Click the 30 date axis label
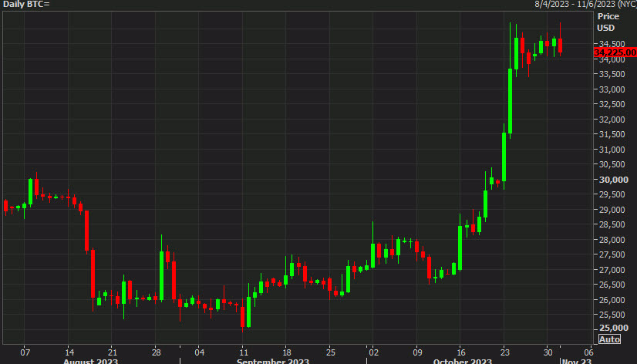Viewport: 637px width, 364px height. tap(548, 352)
